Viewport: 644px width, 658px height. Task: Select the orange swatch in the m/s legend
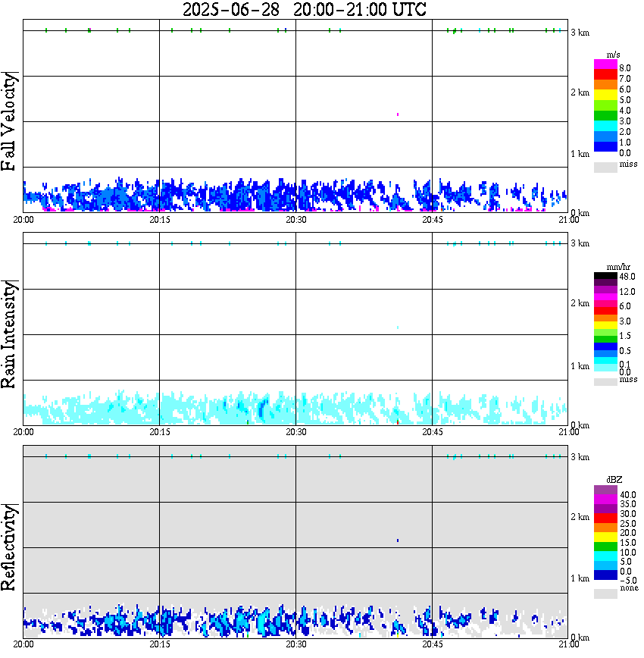(605, 85)
